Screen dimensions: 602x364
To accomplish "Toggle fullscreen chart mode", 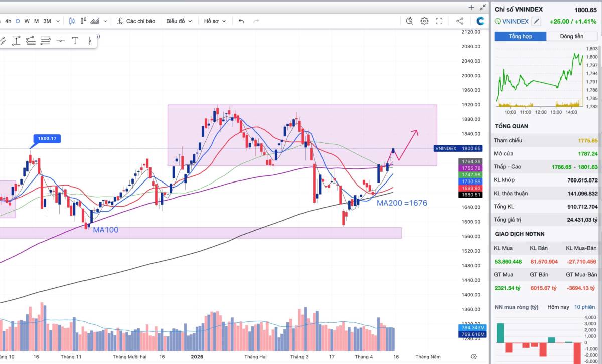I will [x=439, y=21].
